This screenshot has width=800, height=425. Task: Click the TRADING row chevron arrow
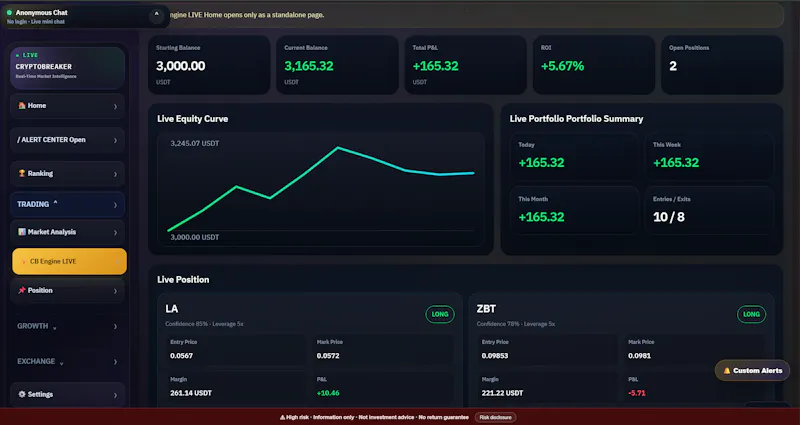[115, 205]
